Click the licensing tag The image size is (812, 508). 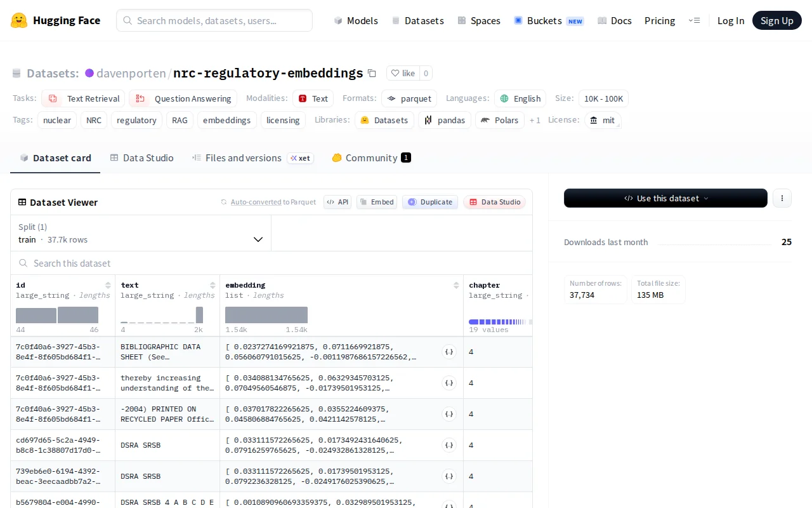click(x=283, y=120)
